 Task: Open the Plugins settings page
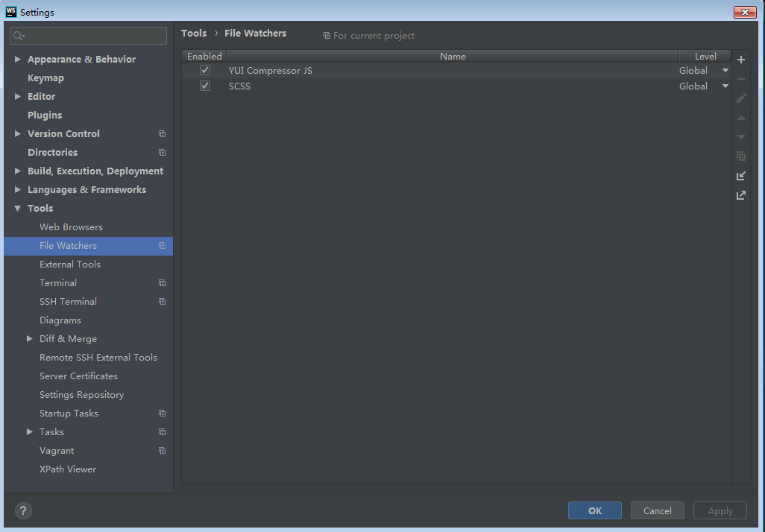pyautogui.click(x=45, y=115)
